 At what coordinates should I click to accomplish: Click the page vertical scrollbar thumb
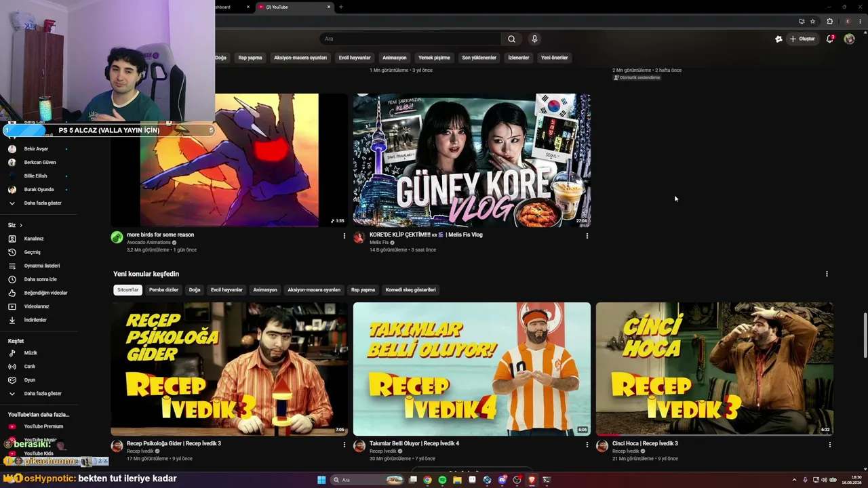coord(864,335)
